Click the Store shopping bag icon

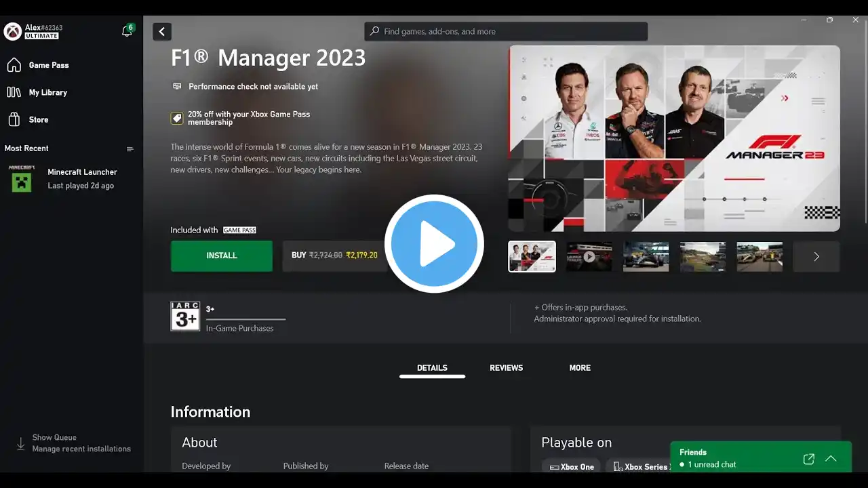(14, 119)
